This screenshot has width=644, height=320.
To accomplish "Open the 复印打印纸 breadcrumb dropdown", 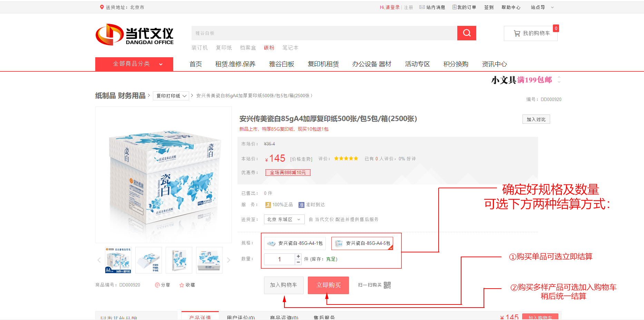I will (x=171, y=96).
